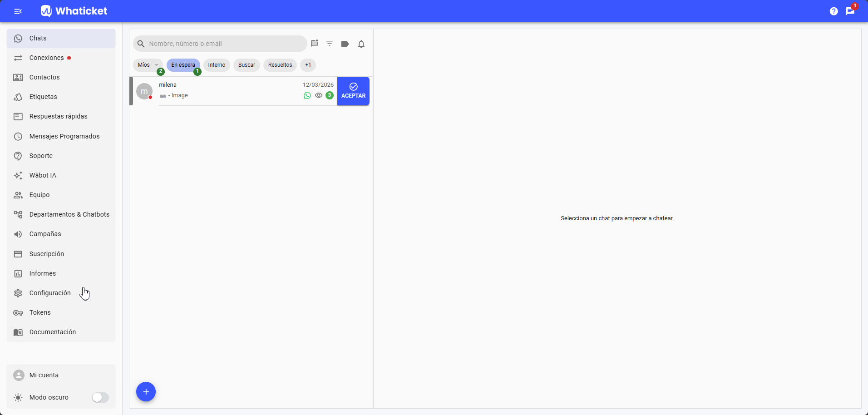Open Conexiones in the sidebar
Image resolution: width=868 pixels, height=415 pixels.
click(x=61, y=58)
